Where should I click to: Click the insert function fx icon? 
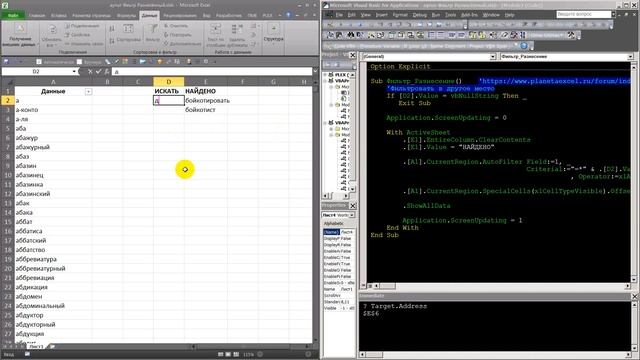click(107, 71)
